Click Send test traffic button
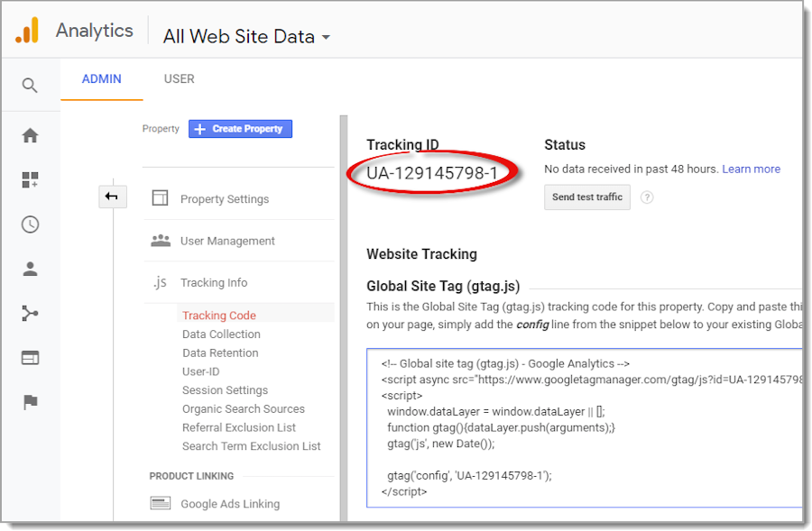 coord(587,197)
